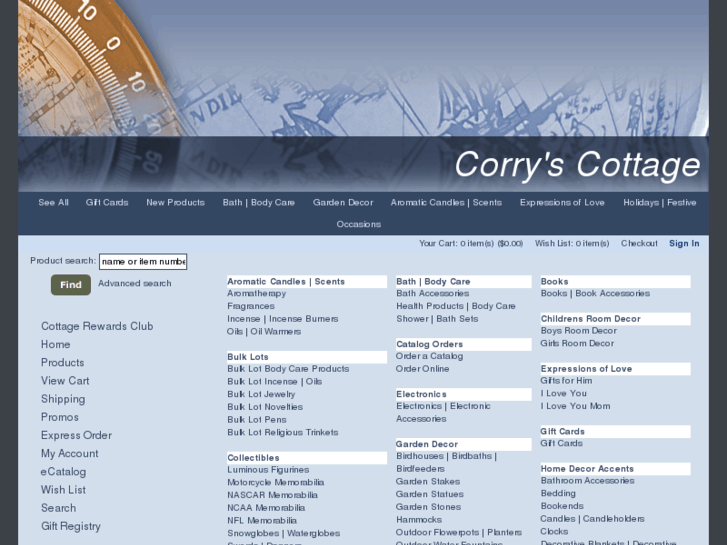Click the Sign In link

[684, 244]
